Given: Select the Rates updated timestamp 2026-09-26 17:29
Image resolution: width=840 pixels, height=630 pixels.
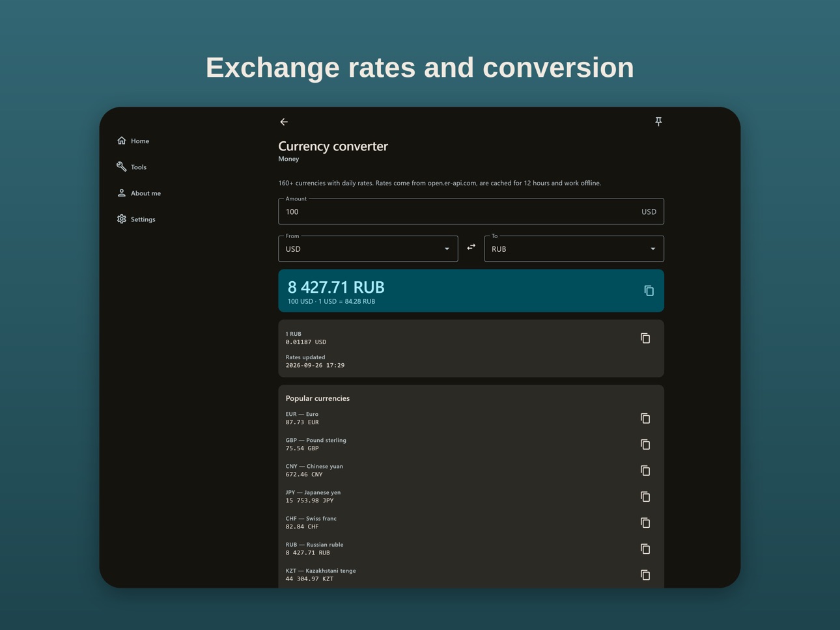Looking at the screenshot, I should coord(315,366).
